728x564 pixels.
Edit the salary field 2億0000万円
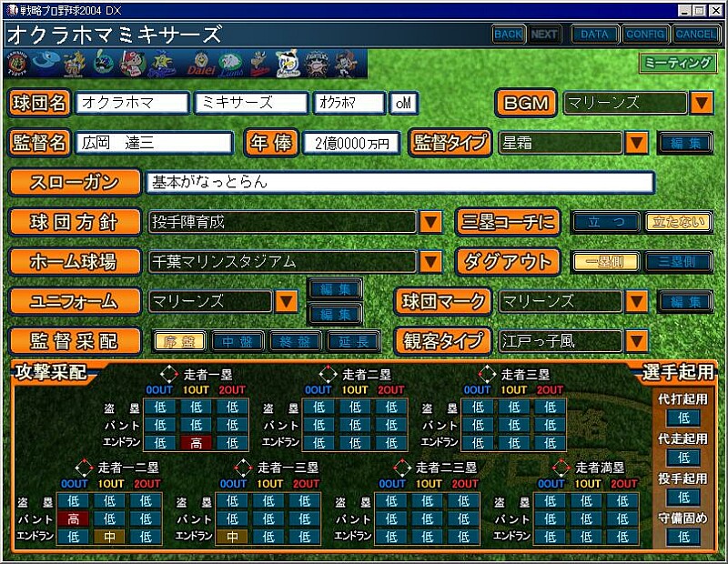(351, 143)
